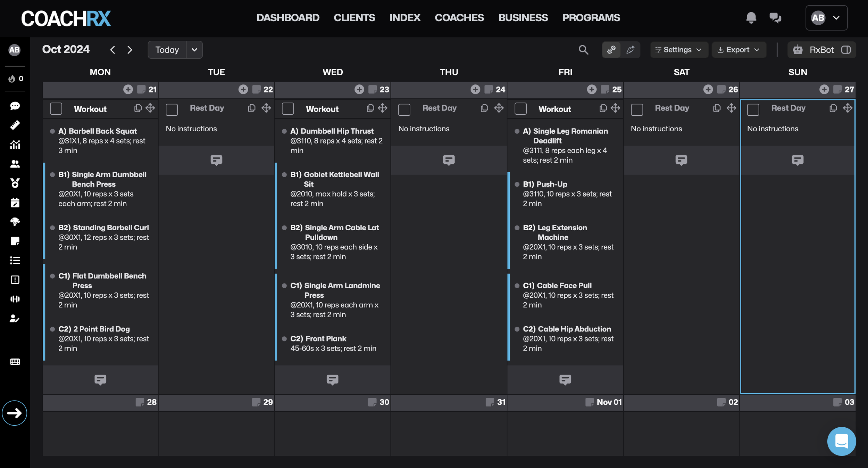Click the dumbbell icon in left sidebar

click(15, 299)
